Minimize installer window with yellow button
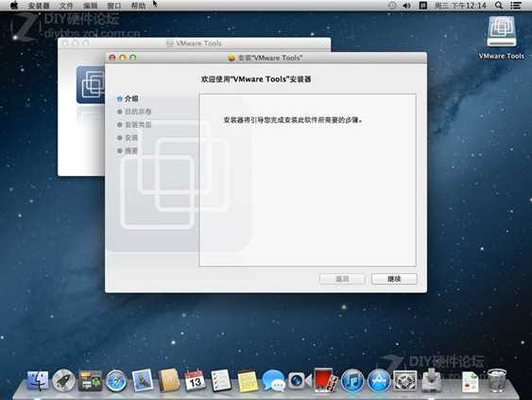The height and width of the screenshot is (400, 532). point(123,58)
